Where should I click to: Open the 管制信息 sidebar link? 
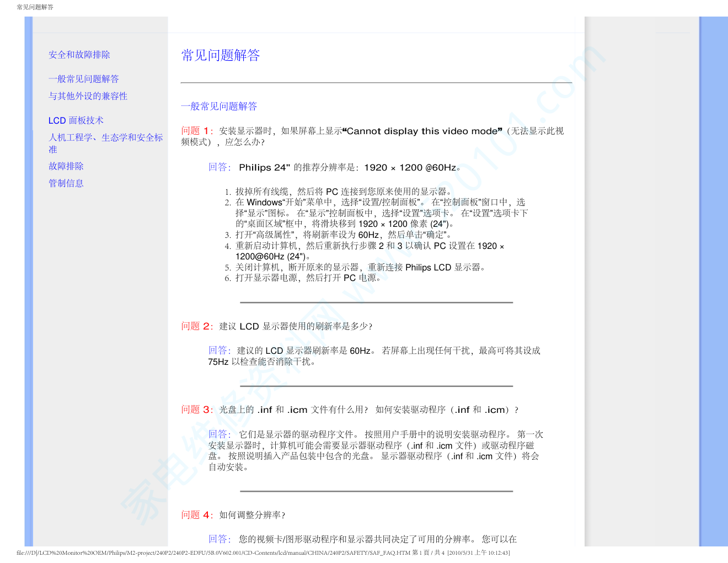tap(66, 183)
